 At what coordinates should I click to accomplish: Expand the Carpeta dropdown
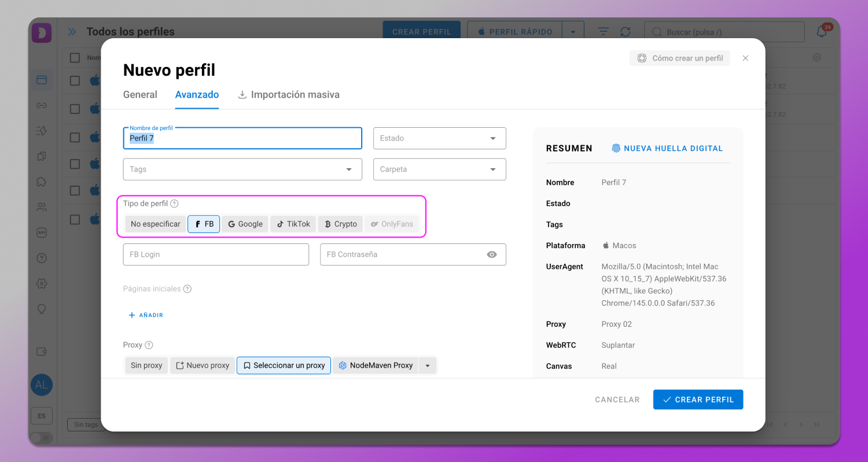coord(440,169)
